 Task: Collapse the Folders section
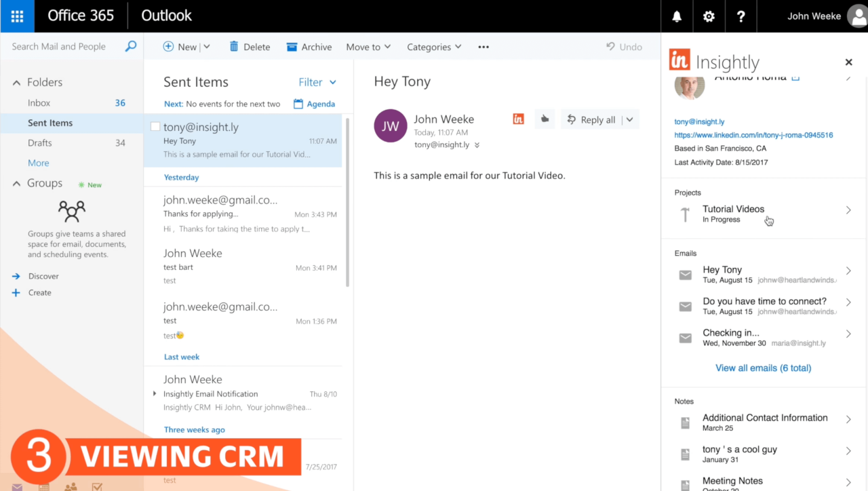17,82
